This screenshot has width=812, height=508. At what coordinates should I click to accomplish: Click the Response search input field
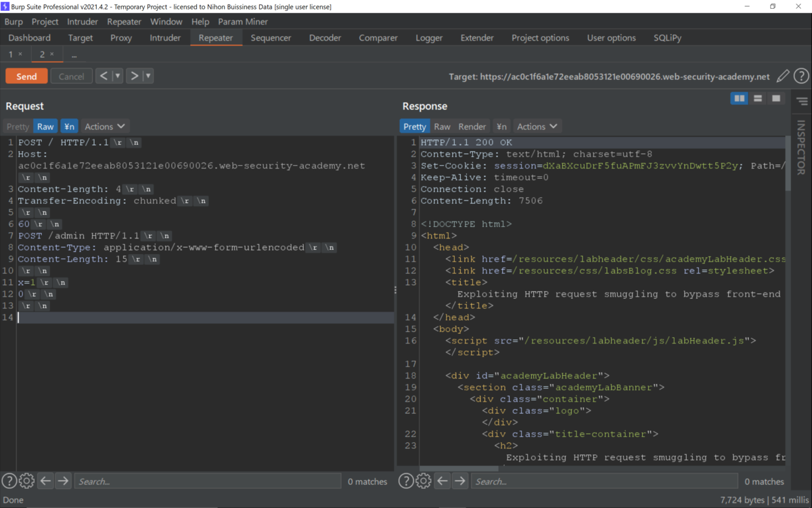pos(604,481)
